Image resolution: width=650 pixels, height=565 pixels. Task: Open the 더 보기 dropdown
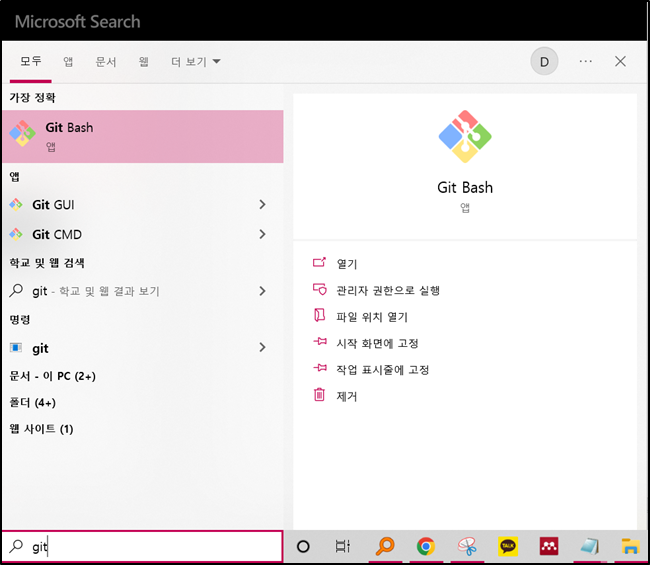coord(196,62)
